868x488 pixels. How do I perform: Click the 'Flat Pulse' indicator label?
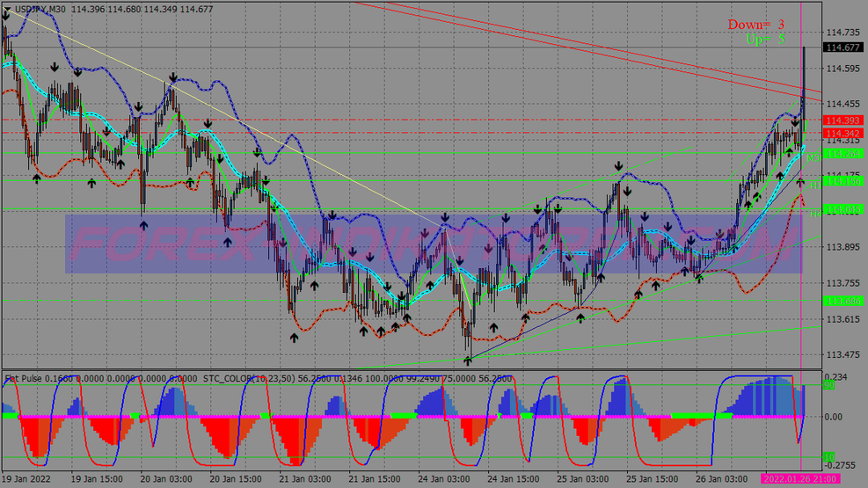pos(25,378)
